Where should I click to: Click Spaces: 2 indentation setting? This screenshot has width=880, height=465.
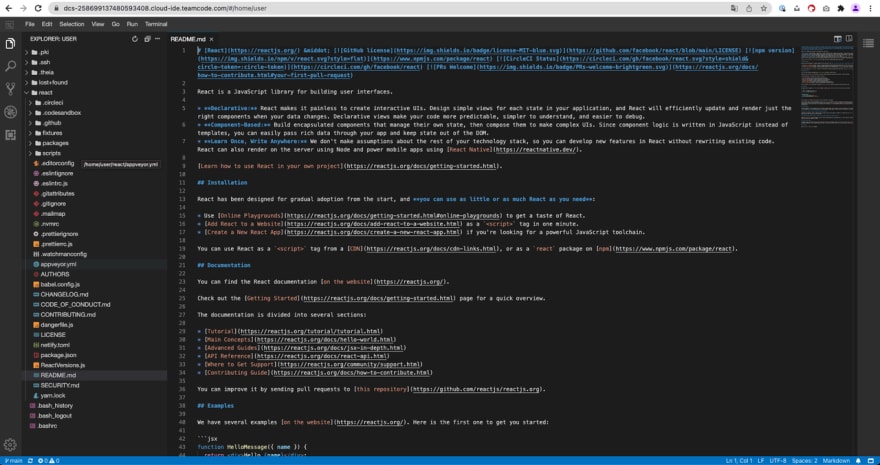click(x=805, y=461)
